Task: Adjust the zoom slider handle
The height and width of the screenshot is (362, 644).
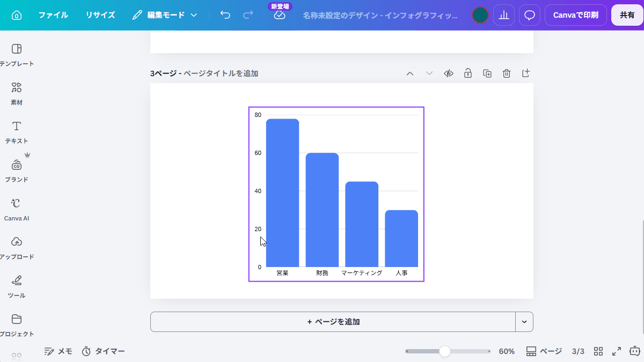Action: tap(444, 351)
